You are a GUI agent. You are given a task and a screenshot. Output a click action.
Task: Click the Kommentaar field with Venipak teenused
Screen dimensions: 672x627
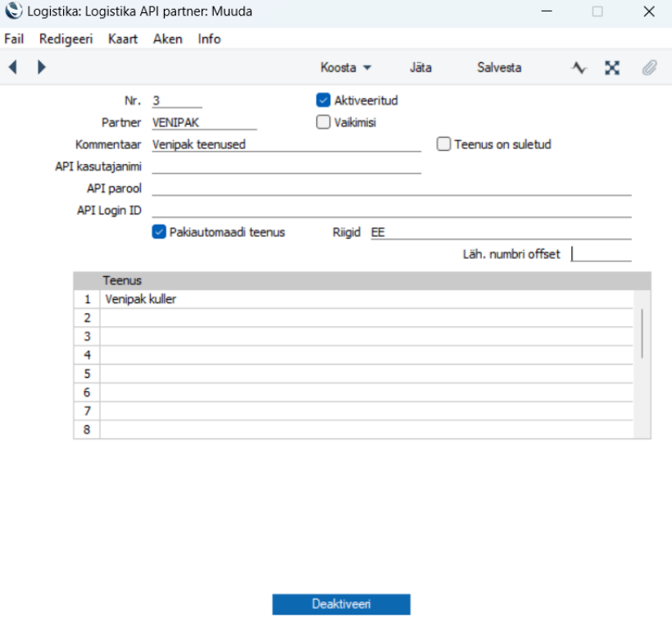point(287,144)
